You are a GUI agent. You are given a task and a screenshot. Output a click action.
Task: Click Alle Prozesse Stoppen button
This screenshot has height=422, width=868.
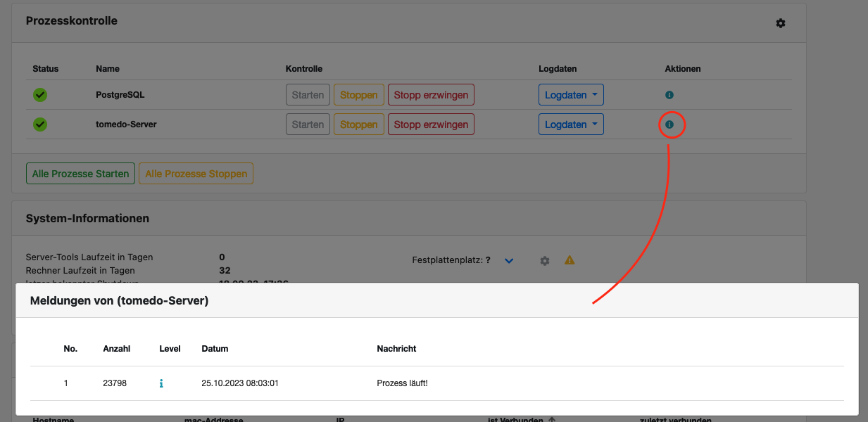point(196,174)
